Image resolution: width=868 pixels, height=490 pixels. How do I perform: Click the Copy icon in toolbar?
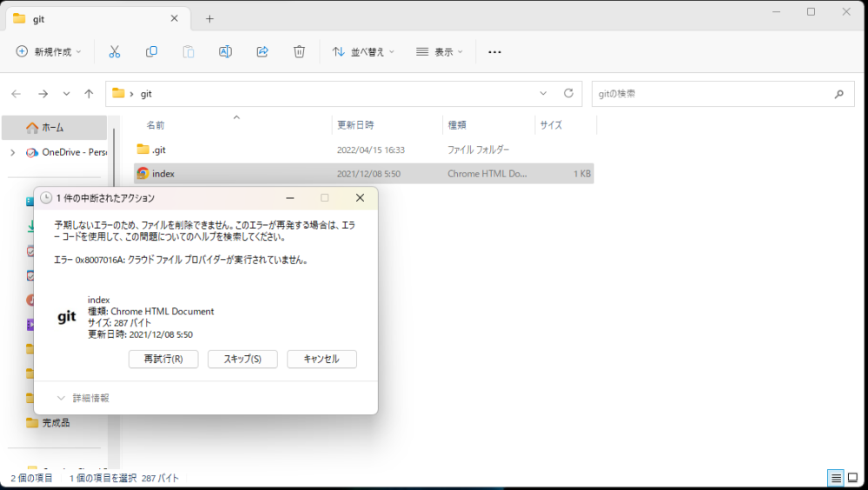click(151, 52)
